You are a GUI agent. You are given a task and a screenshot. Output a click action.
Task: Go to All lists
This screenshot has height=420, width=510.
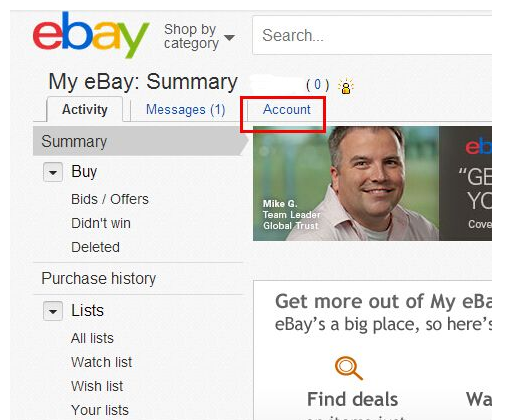point(92,338)
